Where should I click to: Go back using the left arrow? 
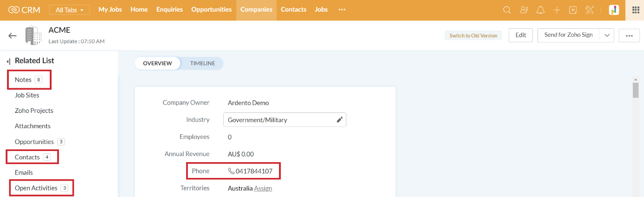[x=13, y=36]
